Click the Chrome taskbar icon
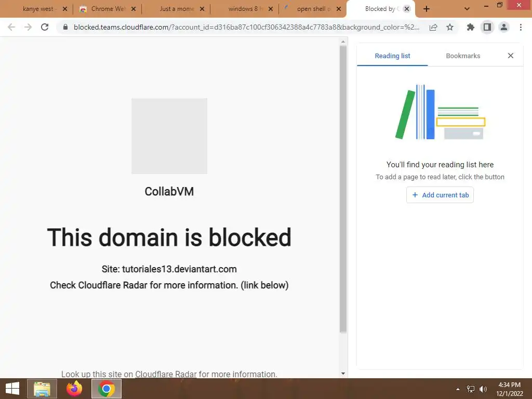 (106, 389)
